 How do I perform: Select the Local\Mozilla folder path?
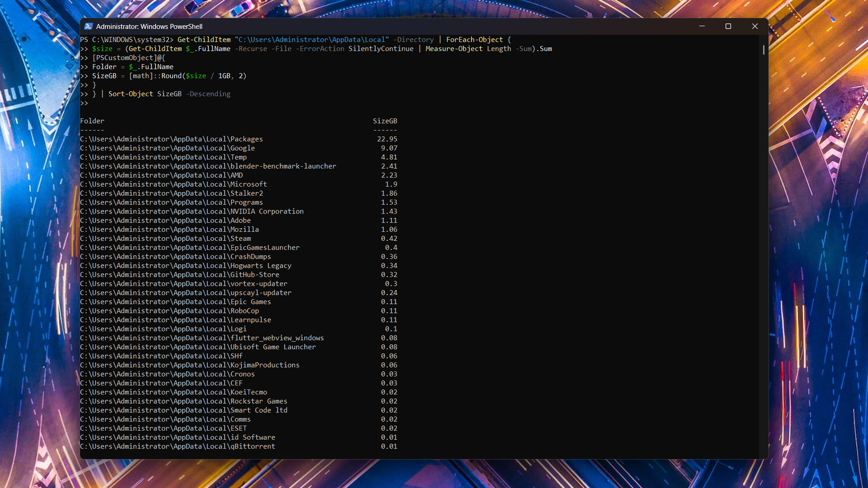[x=169, y=229]
